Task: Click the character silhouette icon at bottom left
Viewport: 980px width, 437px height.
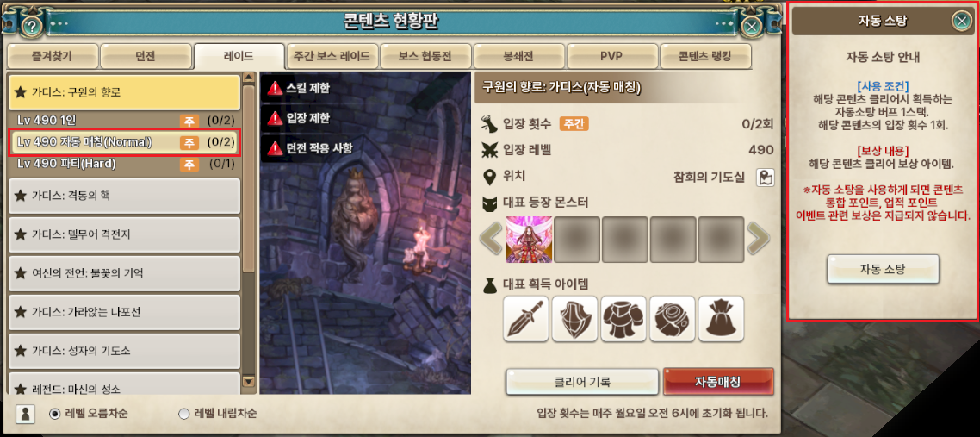Action: tap(24, 414)
